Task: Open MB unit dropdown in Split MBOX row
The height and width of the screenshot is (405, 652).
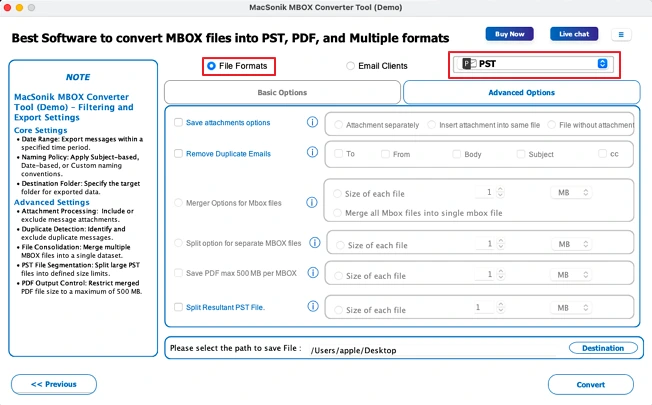Action: pos(572,244)
